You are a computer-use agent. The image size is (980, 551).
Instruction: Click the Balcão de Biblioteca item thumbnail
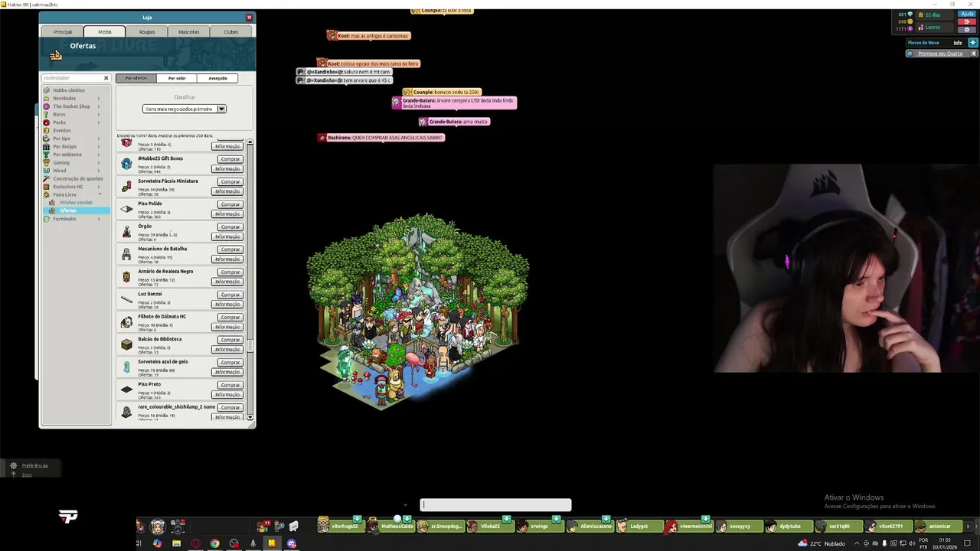tap(126, 344)
